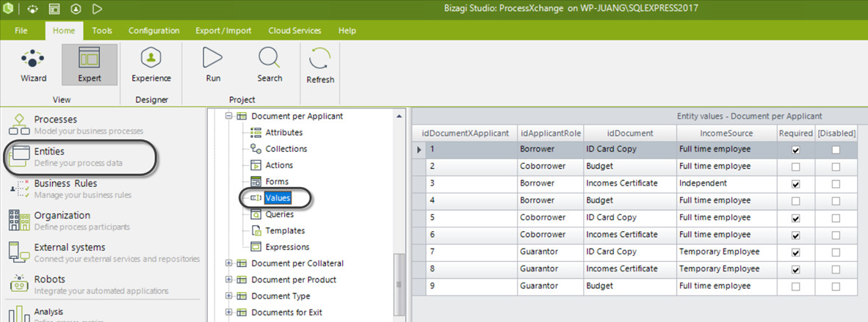The width and height of the screenshot is (868, 322).
Task: Uncheck Required for row 3 Incomes Certificate
Action: 796,184
